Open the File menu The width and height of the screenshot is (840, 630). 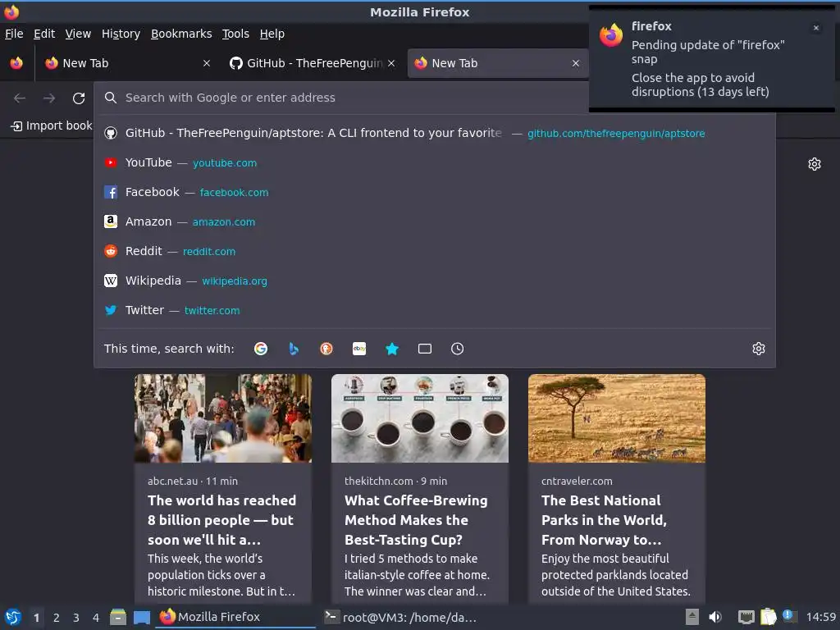14,34
